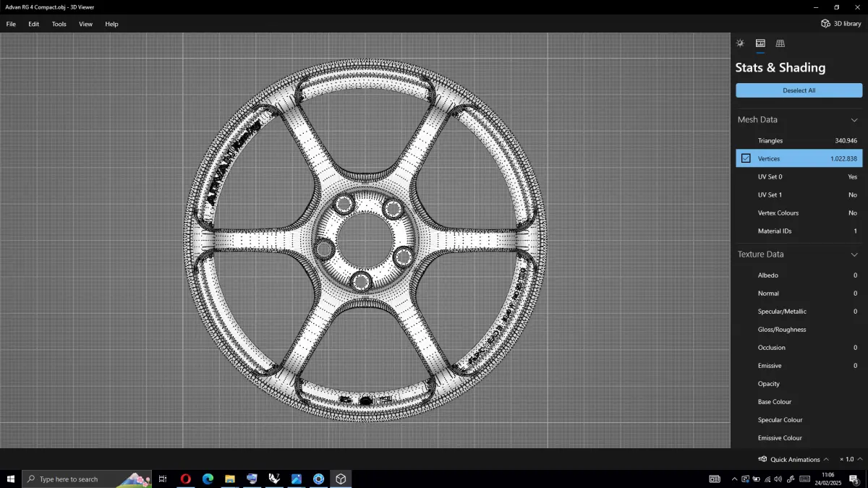Show hidden system tray icons
868x488 pixels.
[x=735, y=479]
